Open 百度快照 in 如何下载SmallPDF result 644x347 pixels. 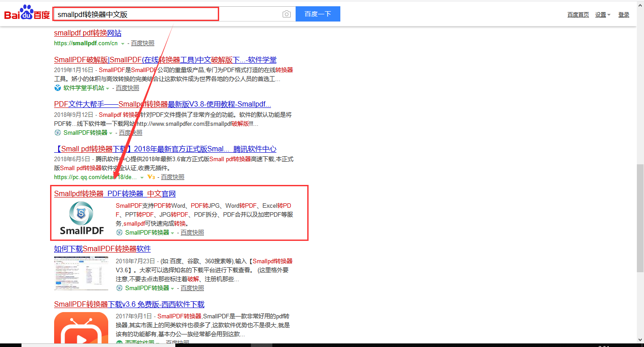pyautogui.click(x=192, y=288)
